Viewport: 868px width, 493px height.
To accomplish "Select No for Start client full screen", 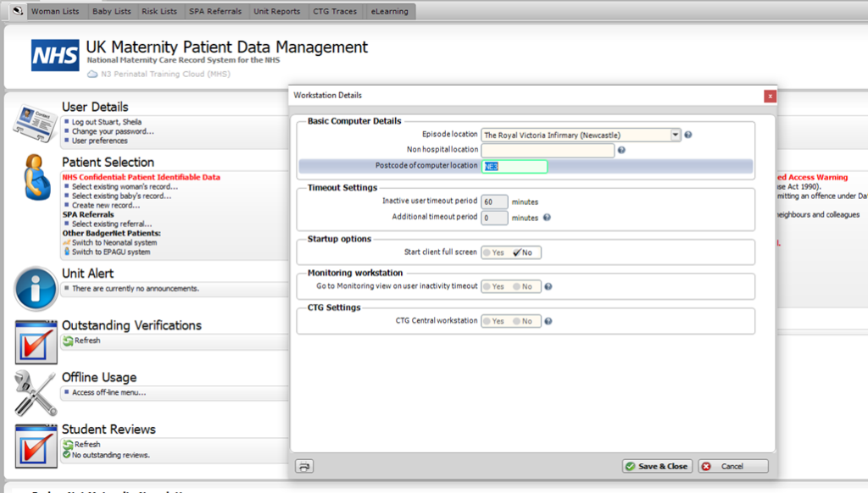I will 522,253.
